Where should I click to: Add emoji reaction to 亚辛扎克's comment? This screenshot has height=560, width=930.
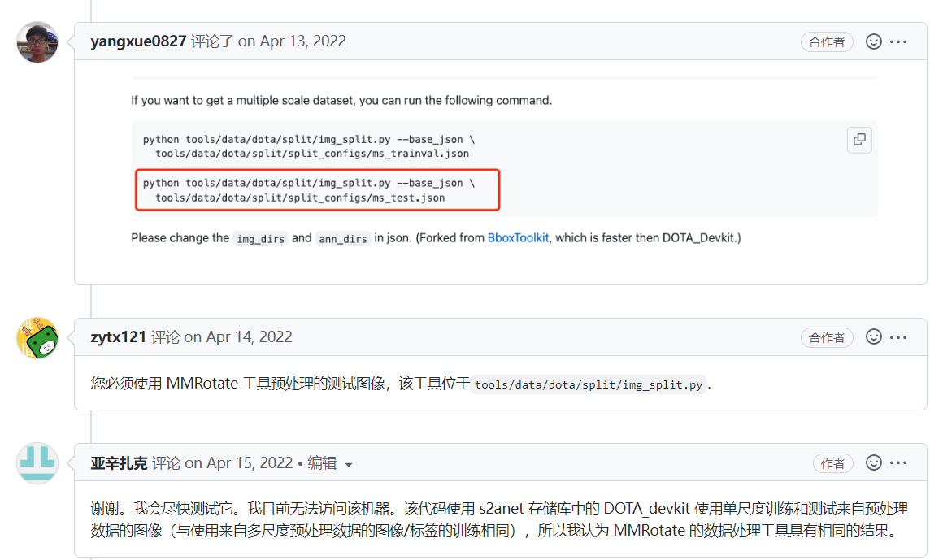pos(874,462)
